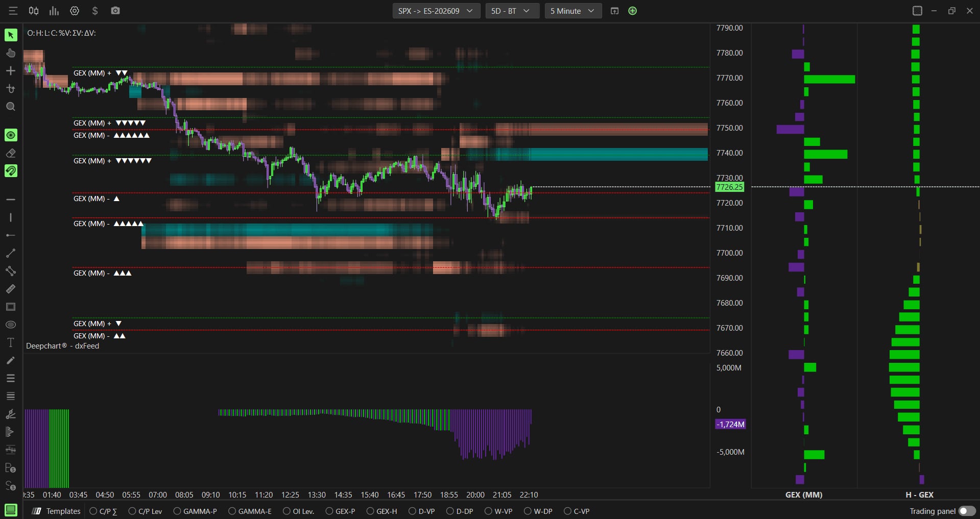Select the text annotation tool
The image size is (980, 519).
pyautogui.click(x=11, y=342)
